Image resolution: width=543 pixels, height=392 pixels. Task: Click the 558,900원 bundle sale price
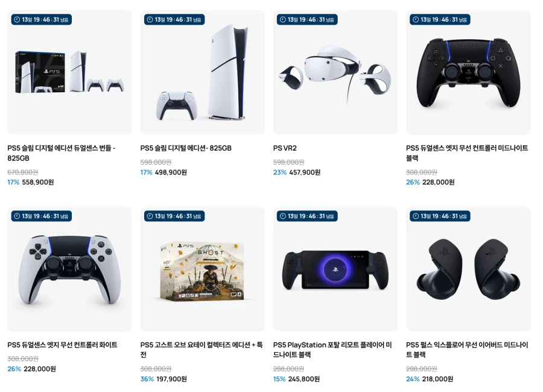coord(38,182)
